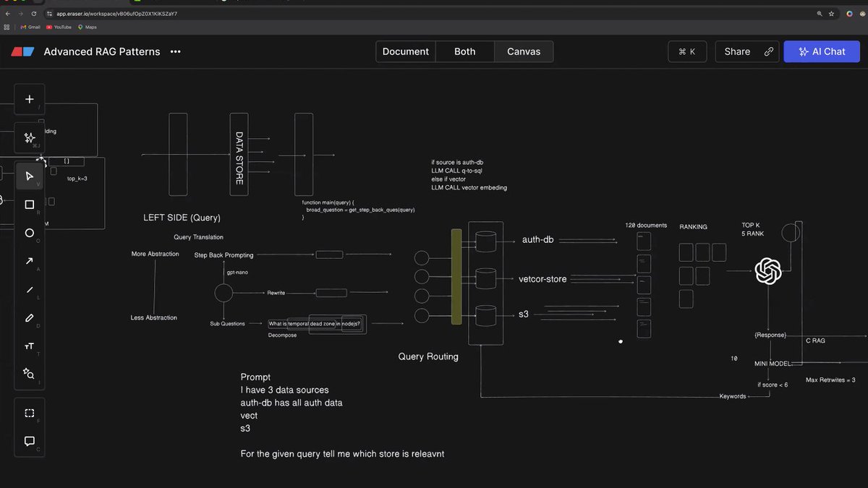The image size is (868, 488).
Task: Click the Advanced RAG Patterns title
Action: [102, 51]
